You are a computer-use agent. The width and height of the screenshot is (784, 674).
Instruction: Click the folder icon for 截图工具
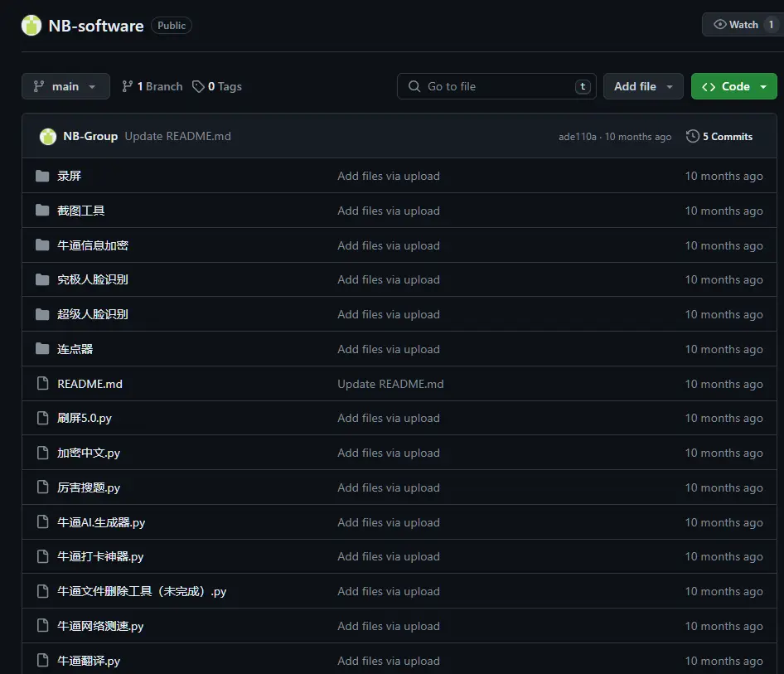(42, 211)
